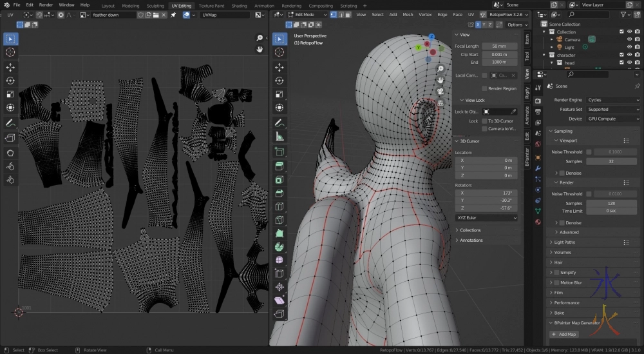Click the 3D Cursor tool in UV editor
Screen dimensions: 644x354
coord(11,52)
